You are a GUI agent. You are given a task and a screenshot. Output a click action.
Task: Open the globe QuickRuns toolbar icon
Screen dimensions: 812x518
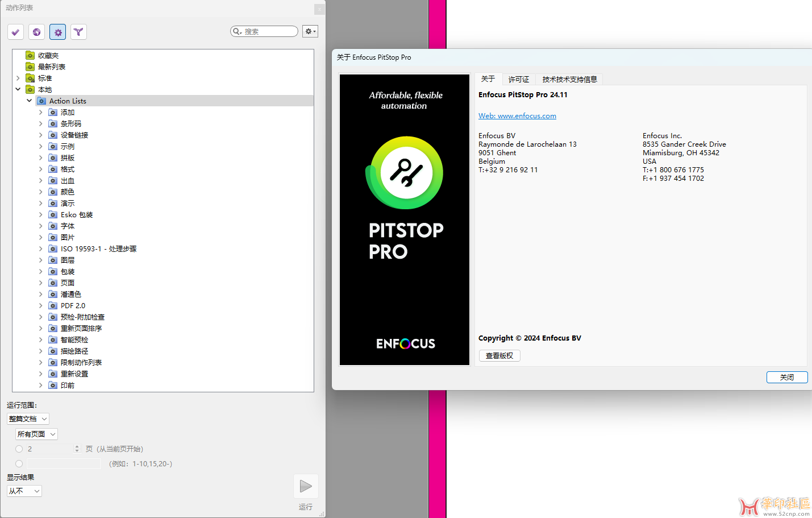(36, 32)
